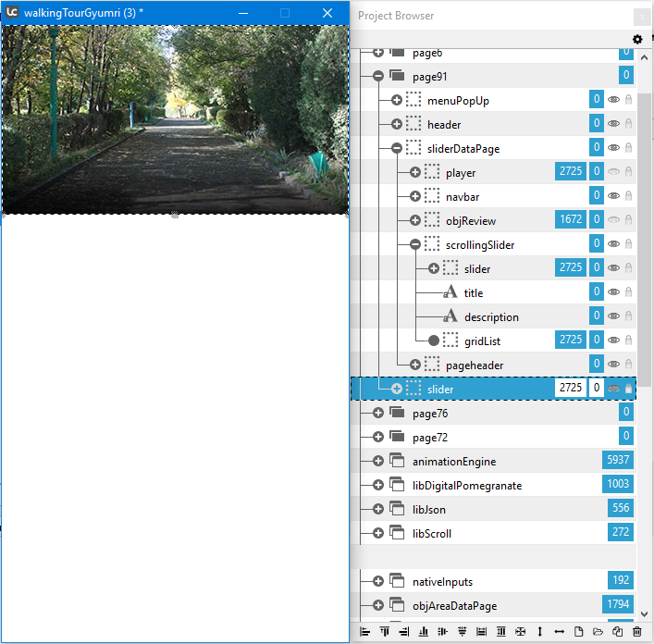Open script lines badge 1672 for objReview

pyautogui.click(x=570, y=220)
